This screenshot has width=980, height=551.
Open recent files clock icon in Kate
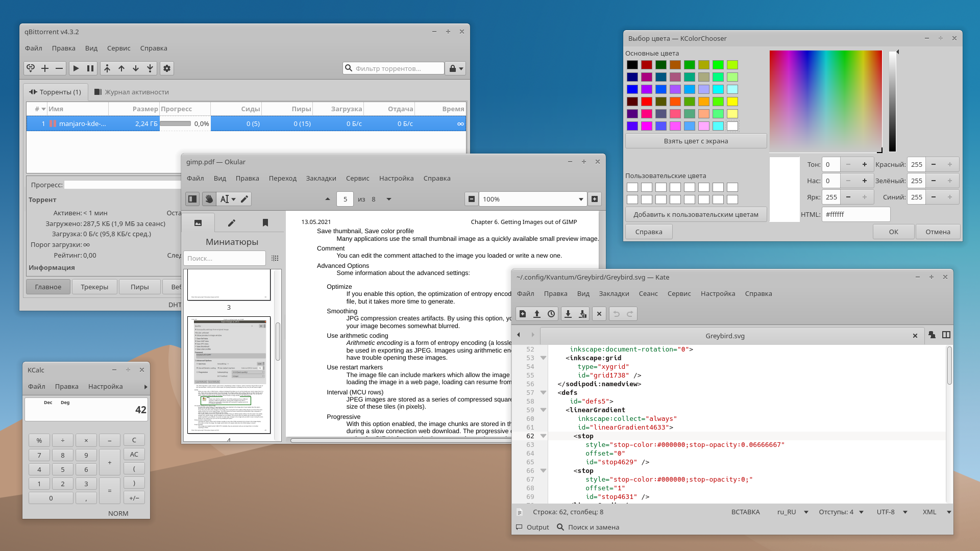click(x=551, y=314)
